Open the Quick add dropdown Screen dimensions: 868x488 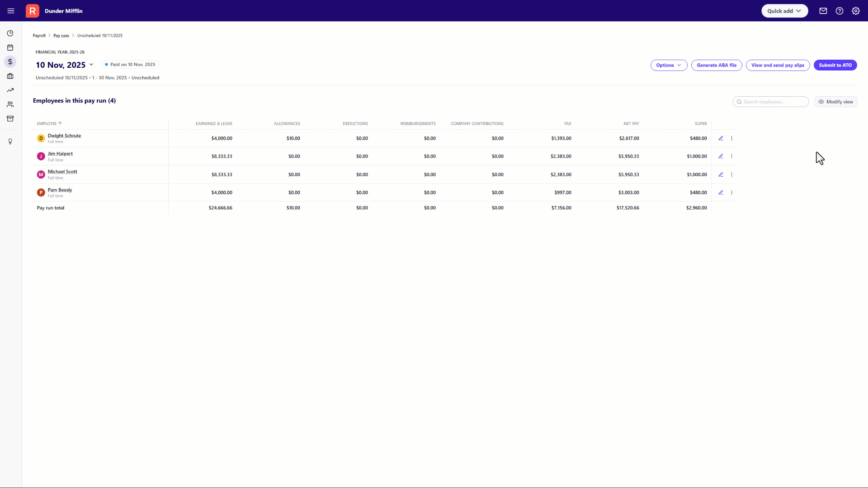(x=784, y=11)
